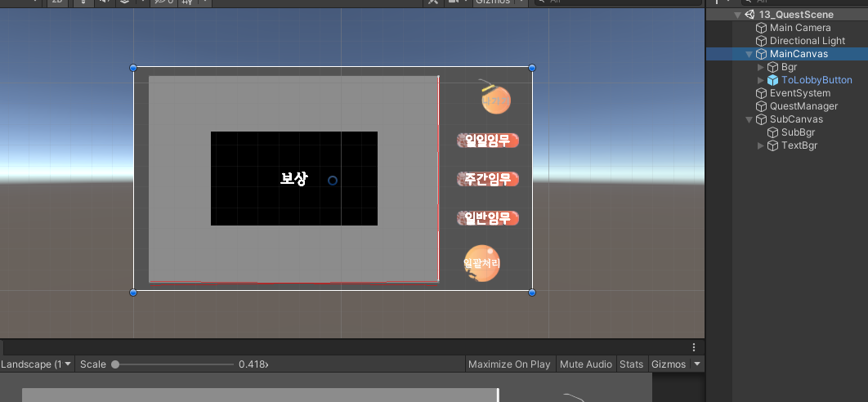Viewport: 868px width, 402px height.
Task: Toggle Maximize On Play
Action: pos(509,364)
